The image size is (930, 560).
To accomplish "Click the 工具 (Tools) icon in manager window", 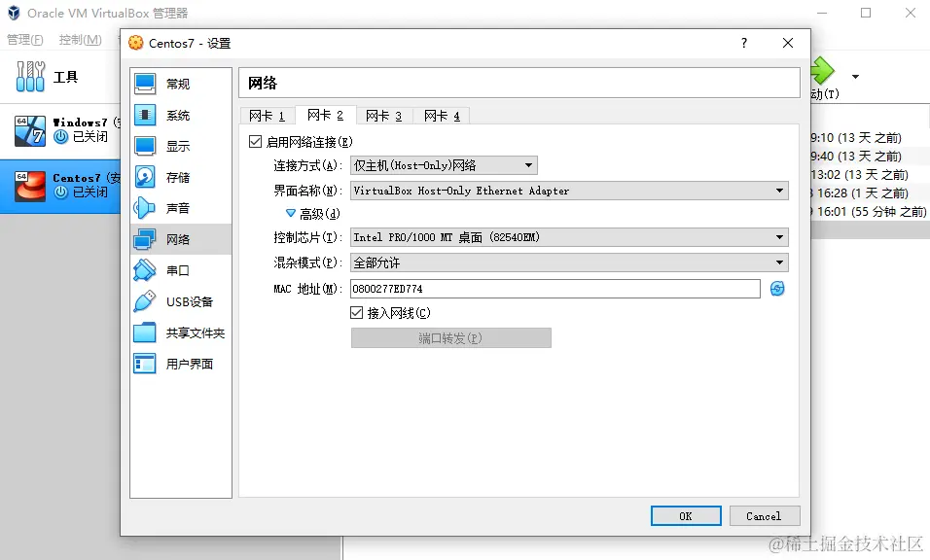I will (30, 77).
